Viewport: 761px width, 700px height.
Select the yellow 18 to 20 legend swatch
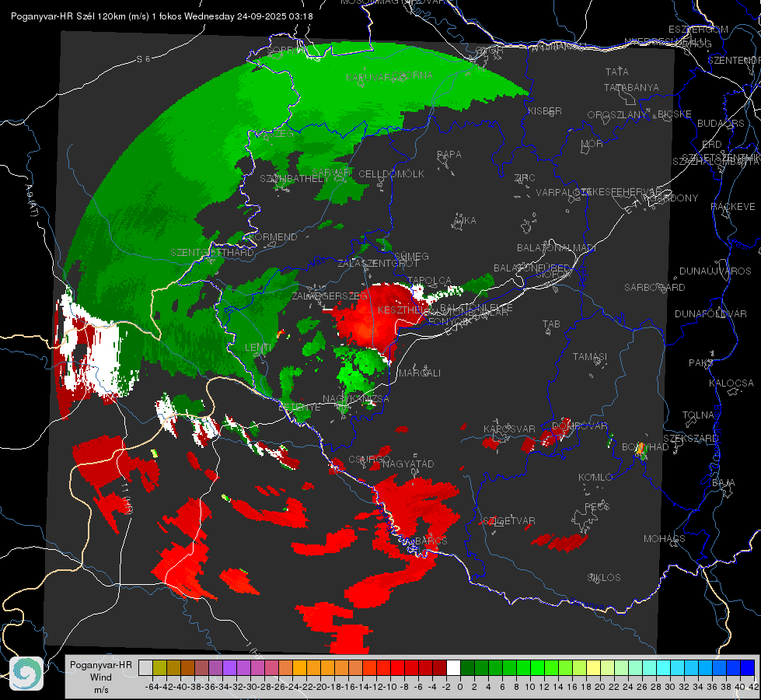coord(593,667)
